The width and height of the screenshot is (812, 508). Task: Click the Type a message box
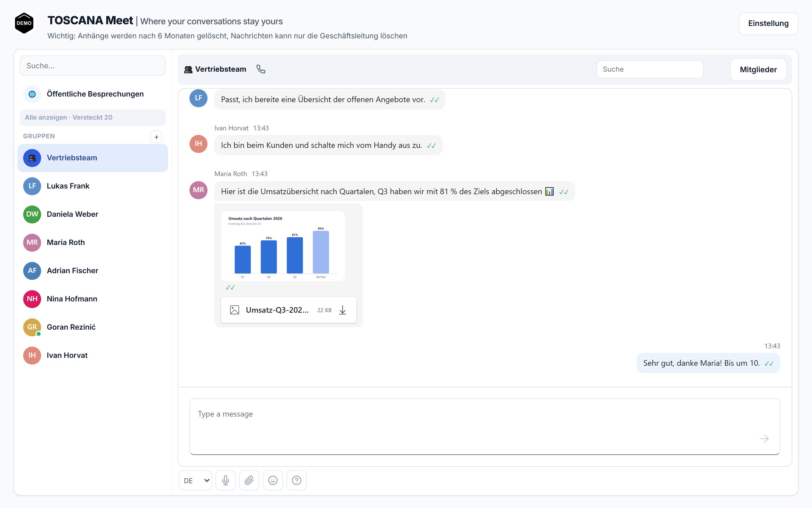(x=484, y=427)
